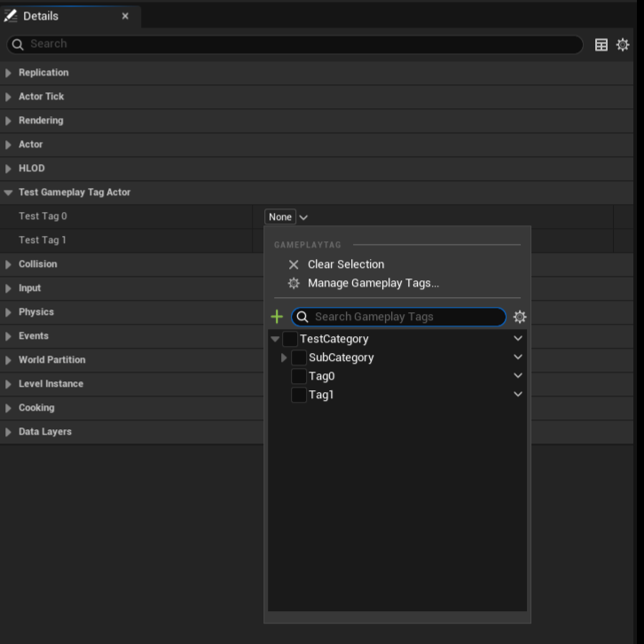Click the green plus add tag icon

pos(277,317)
